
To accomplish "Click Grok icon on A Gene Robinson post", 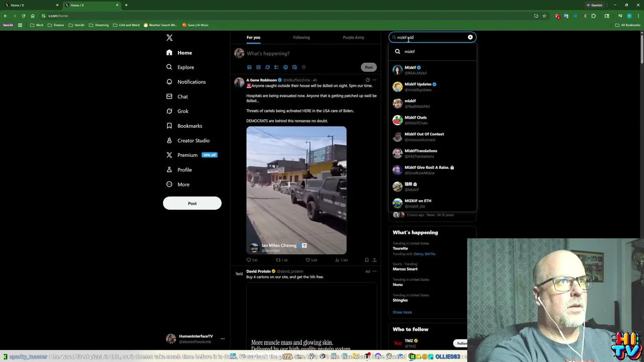I will point(367,80).
